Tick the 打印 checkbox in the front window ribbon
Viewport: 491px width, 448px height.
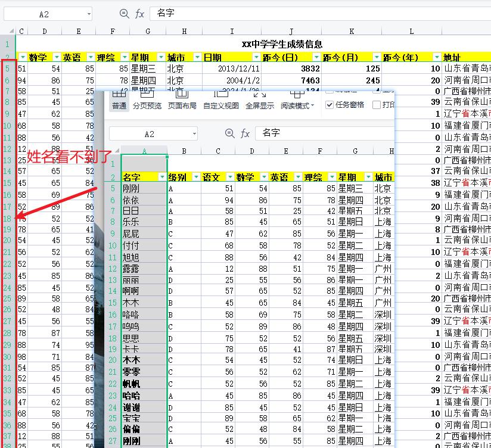coord(377,105)
